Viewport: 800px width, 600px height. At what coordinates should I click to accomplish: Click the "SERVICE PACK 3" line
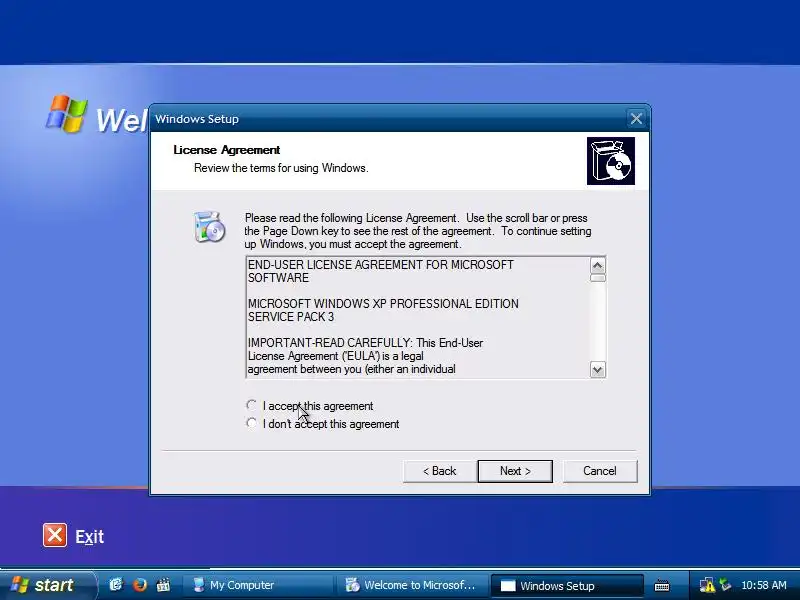(291, 317)
